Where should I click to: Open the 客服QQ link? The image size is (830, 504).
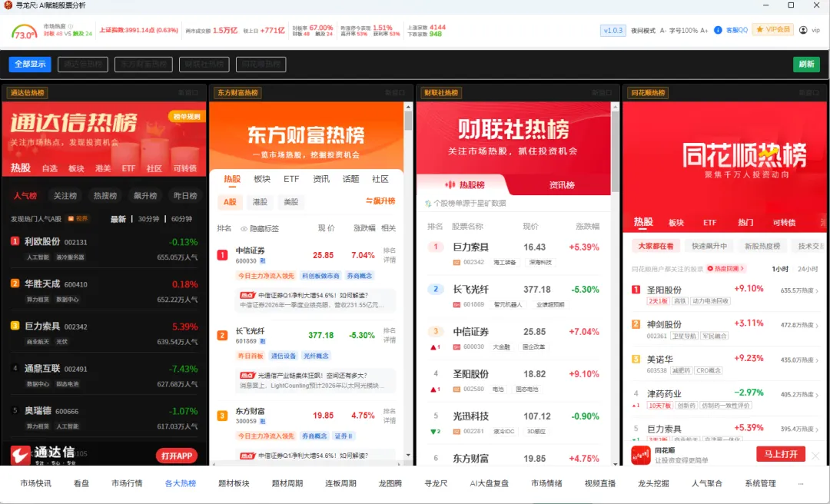pyautogui.click(x=737, y=30)
